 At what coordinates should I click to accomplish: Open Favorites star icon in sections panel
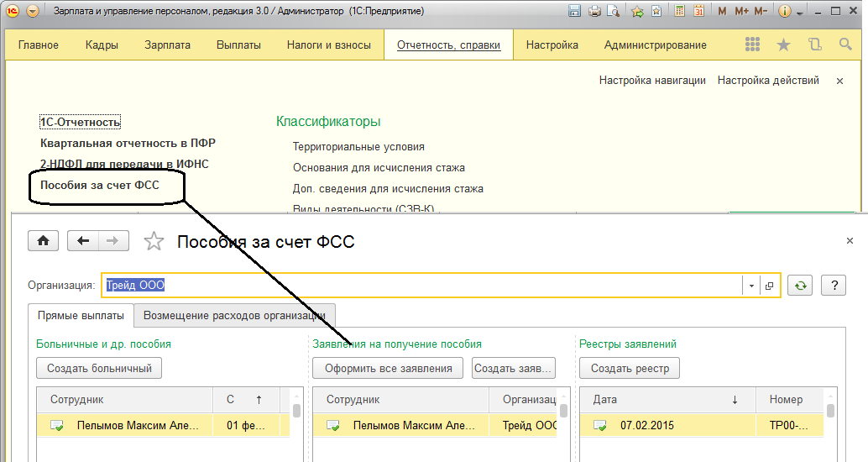pyautogui.click(x=783, y=45)
